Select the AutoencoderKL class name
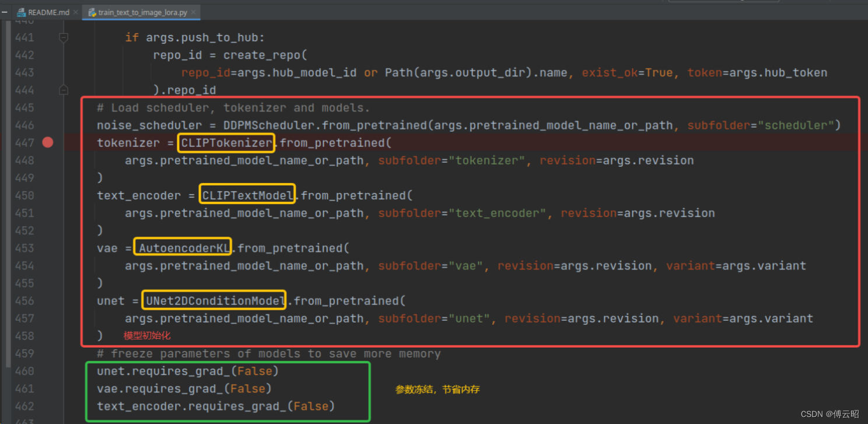Viewport: 868px width, 424px height. point(182,247)
